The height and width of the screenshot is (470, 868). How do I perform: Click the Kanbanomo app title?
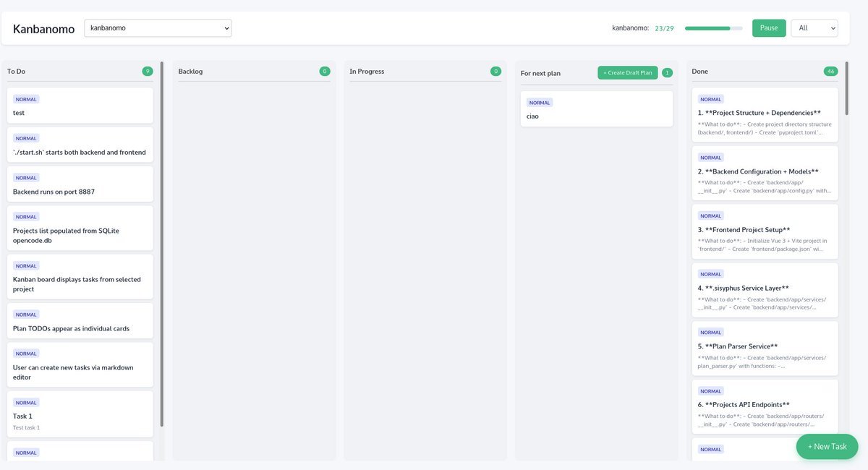pyautogui.click(x=43, y=29)
